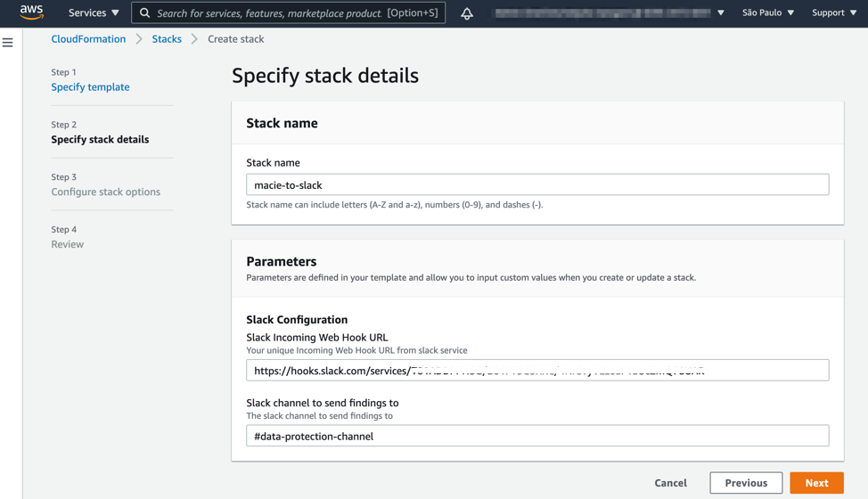
Task: Click the stack name naming rules hint text
Action: point(394,205)
